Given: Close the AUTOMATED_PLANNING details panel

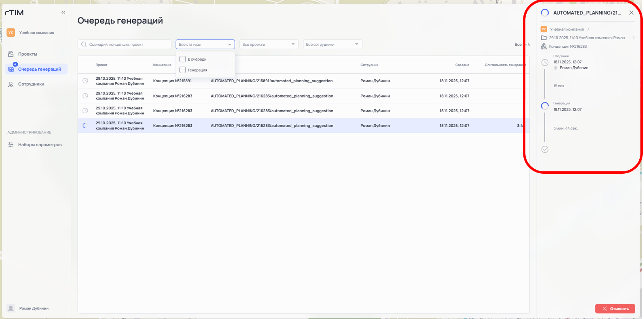Looking at the screenshot, I should click(631, 13).
